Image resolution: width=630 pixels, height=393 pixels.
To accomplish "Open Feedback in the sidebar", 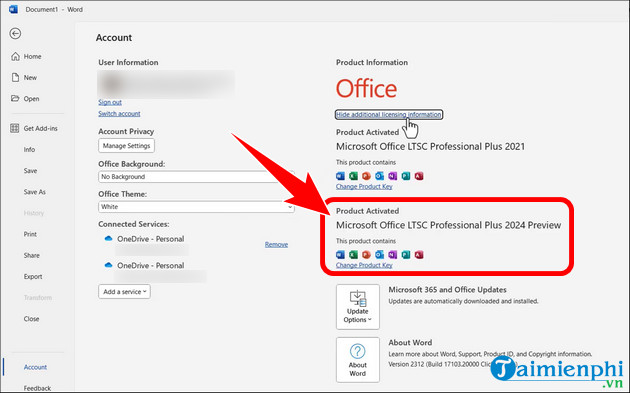I will [x=37, y=388].
